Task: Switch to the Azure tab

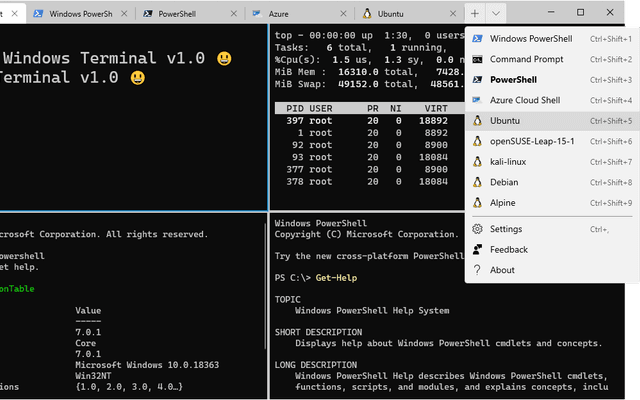Action: pyautogui.click(x=300, y=14)
